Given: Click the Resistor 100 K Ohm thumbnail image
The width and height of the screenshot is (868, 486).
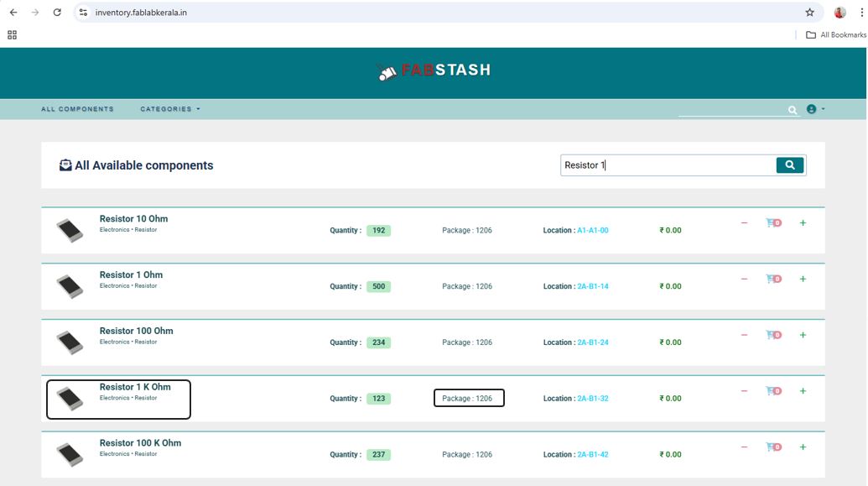Looking at the screenshot, I should pyautogui.click(x=70, y=454).
